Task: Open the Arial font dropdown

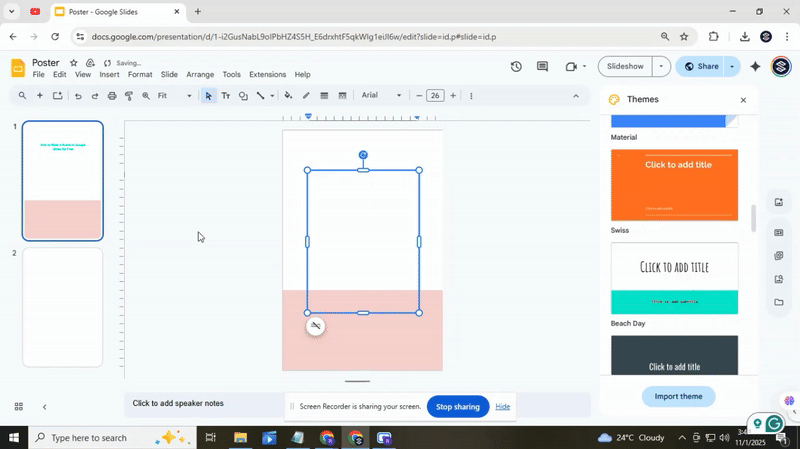Action: tap(381, 96)
